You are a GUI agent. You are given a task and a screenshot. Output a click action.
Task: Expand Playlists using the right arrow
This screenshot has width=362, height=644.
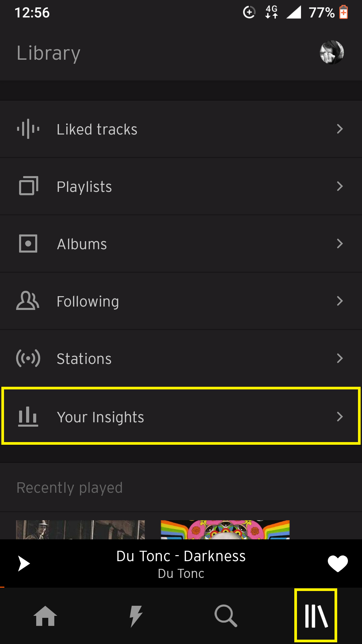click(340, 186)
